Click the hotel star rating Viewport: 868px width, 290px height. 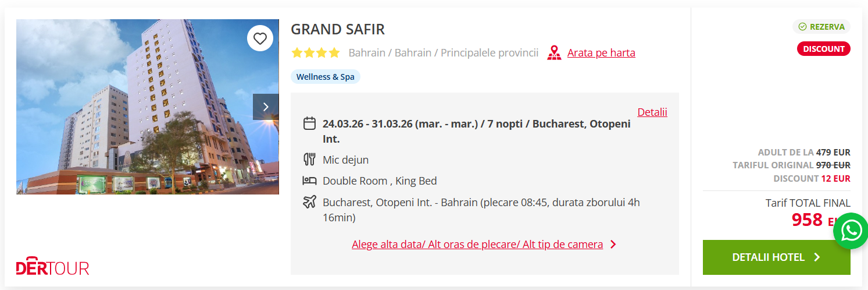pos(316,53)
